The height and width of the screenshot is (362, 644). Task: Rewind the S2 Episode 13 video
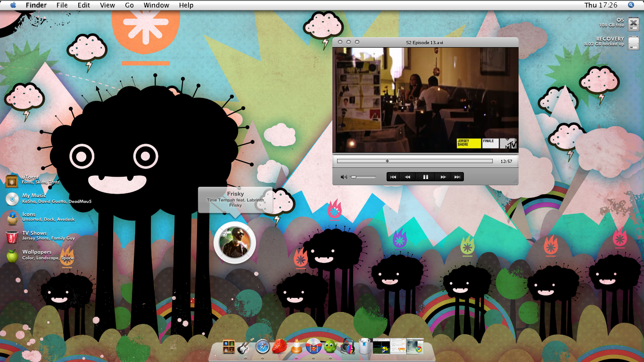pos(407,177)
